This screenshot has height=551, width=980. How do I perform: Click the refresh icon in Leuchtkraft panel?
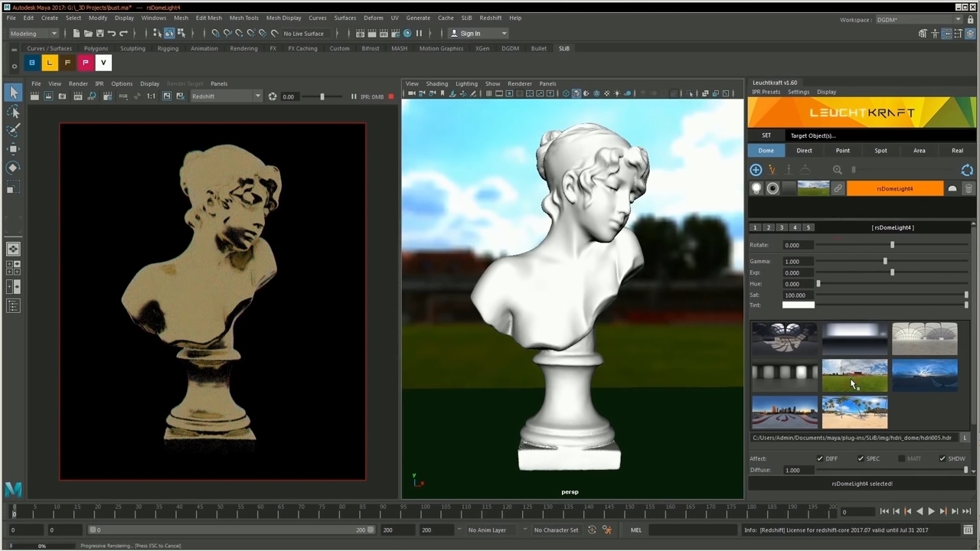967,170
